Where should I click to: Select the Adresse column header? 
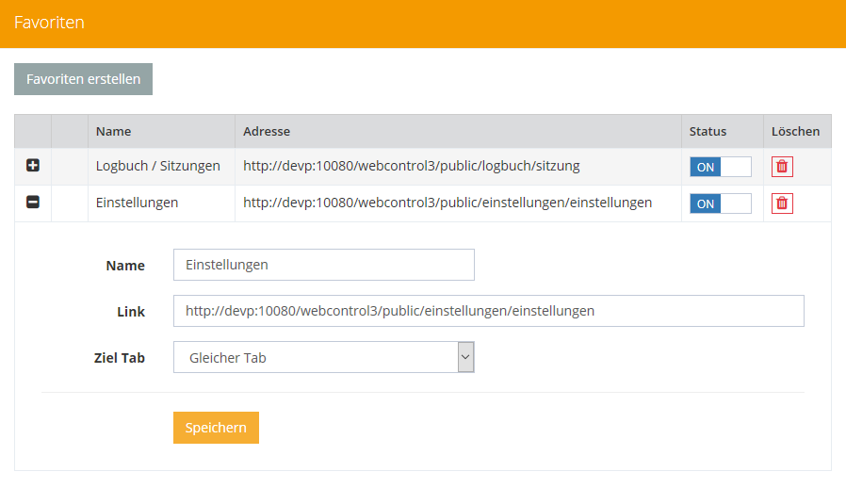267,132
